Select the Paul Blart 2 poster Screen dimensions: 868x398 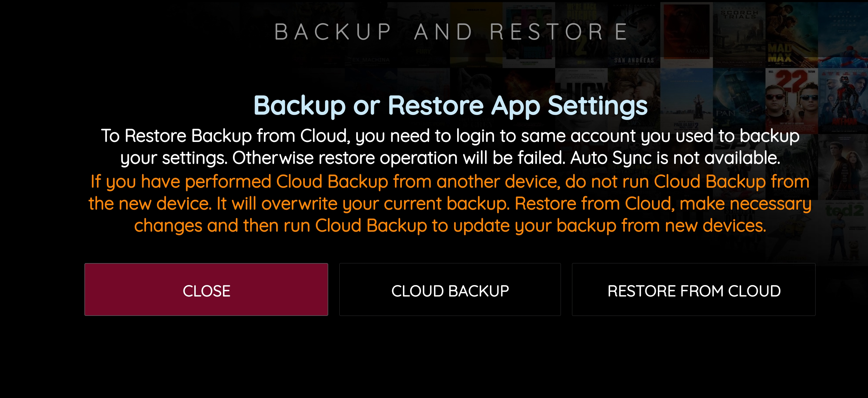click(686, 101)
